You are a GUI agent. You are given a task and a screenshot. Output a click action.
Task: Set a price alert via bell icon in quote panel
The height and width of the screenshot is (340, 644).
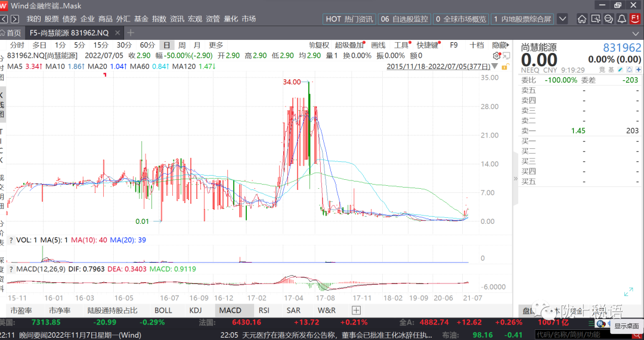click(629, 70)
